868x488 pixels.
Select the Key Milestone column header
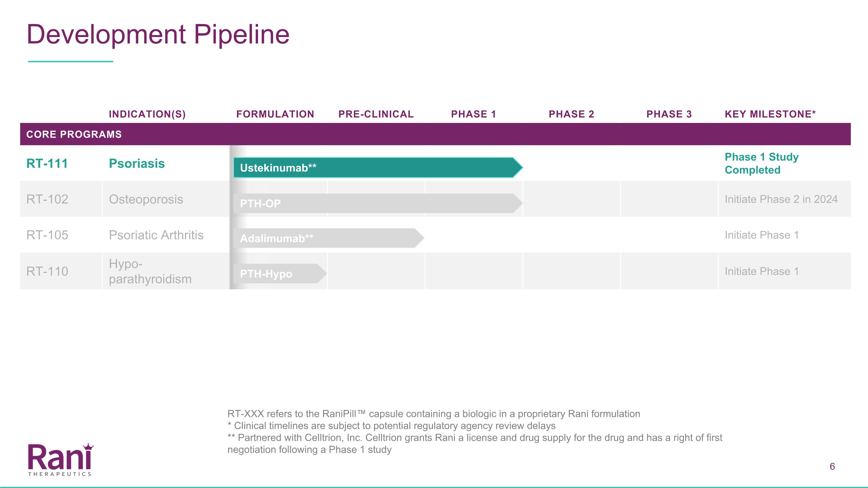tap(770, 114)
